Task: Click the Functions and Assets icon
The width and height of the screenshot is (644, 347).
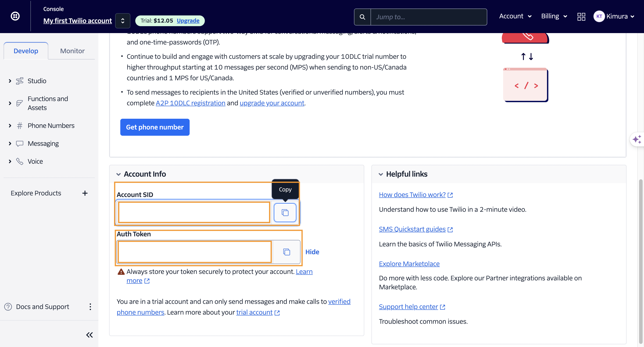Action: [x=20, y=103]
